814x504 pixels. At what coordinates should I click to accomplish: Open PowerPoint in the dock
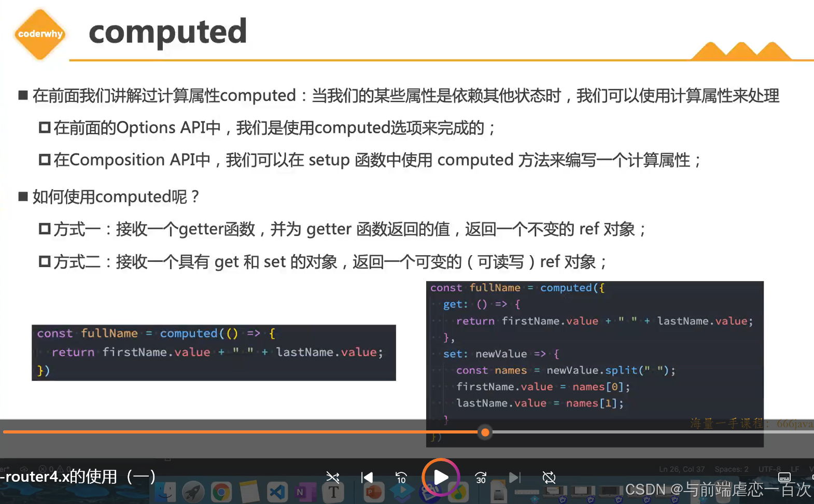(373, 492)
